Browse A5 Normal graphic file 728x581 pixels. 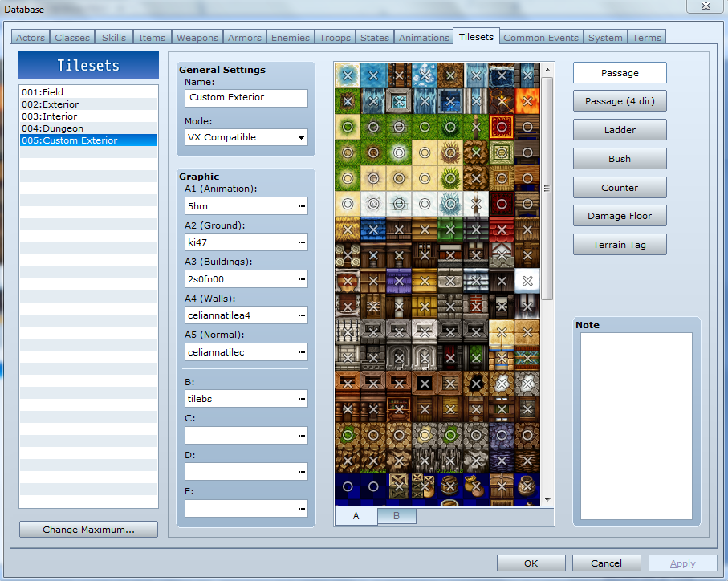[302, 352]
